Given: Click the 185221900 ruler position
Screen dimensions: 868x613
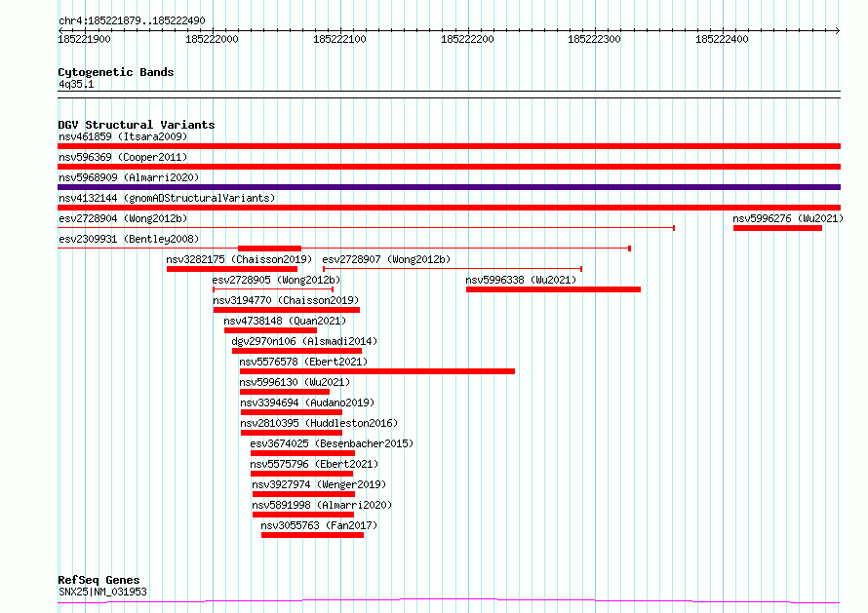Looking at the screenshot, I should coord(84,39).
